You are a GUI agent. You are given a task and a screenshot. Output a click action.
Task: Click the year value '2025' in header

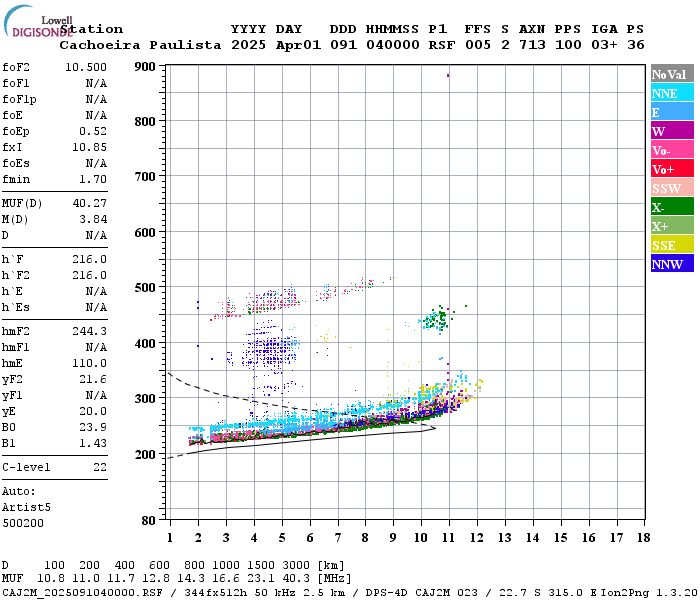[x=249, y=45]
